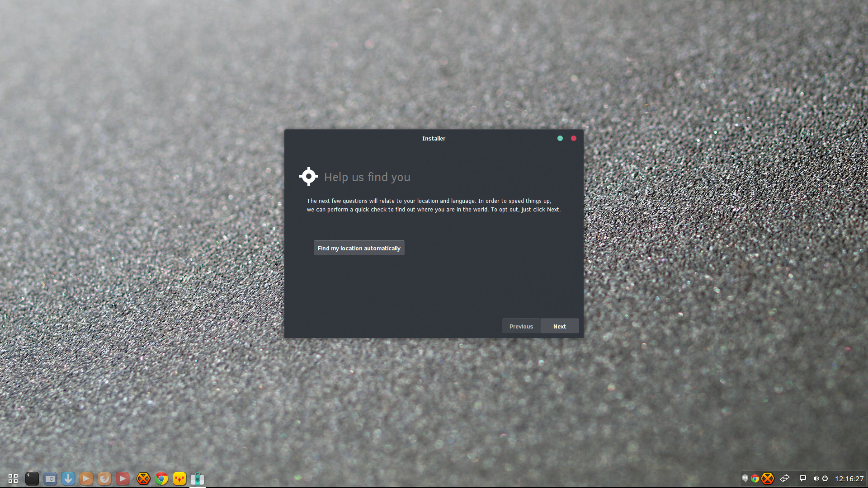868x488 pixels.
Task: Open HexChat from the dock
Action: [143, 479]
